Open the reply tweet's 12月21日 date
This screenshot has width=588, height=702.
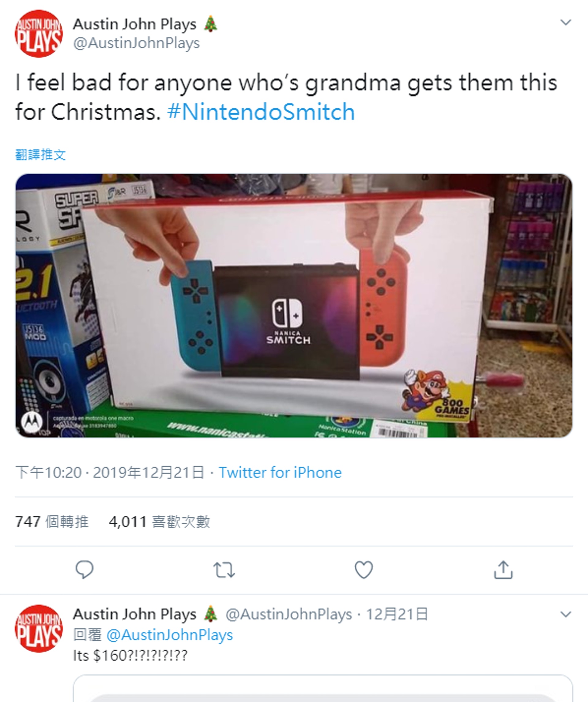pos(397,614)
